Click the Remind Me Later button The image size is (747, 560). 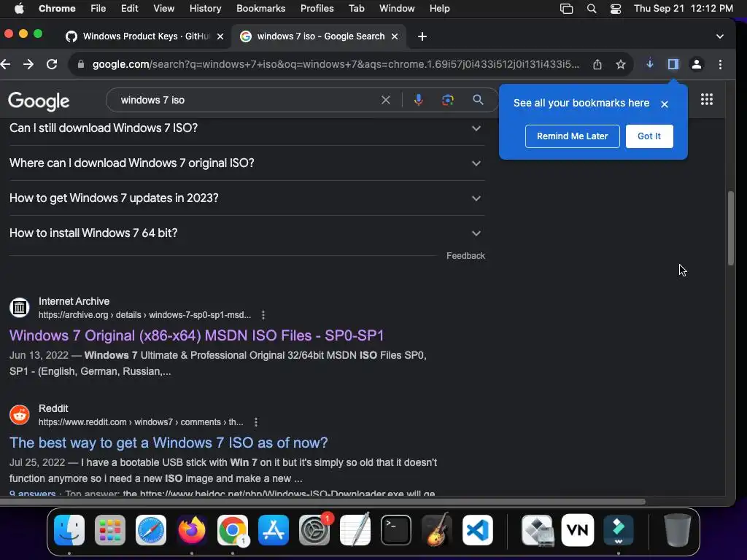pos(572,136)
